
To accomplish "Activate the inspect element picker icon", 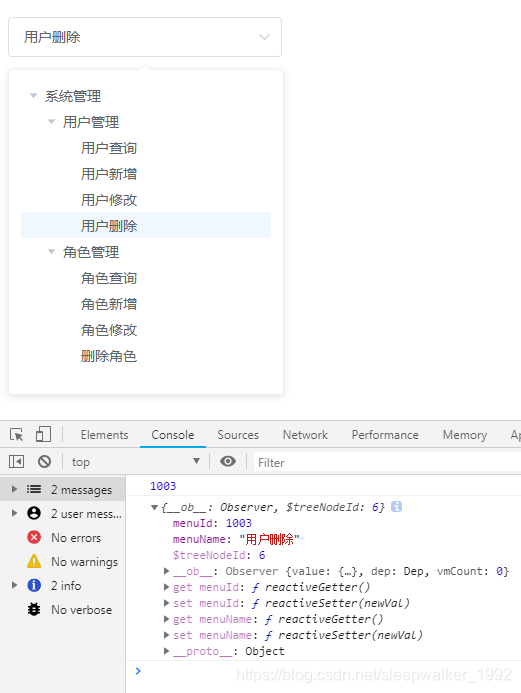I will coord(17,435).
